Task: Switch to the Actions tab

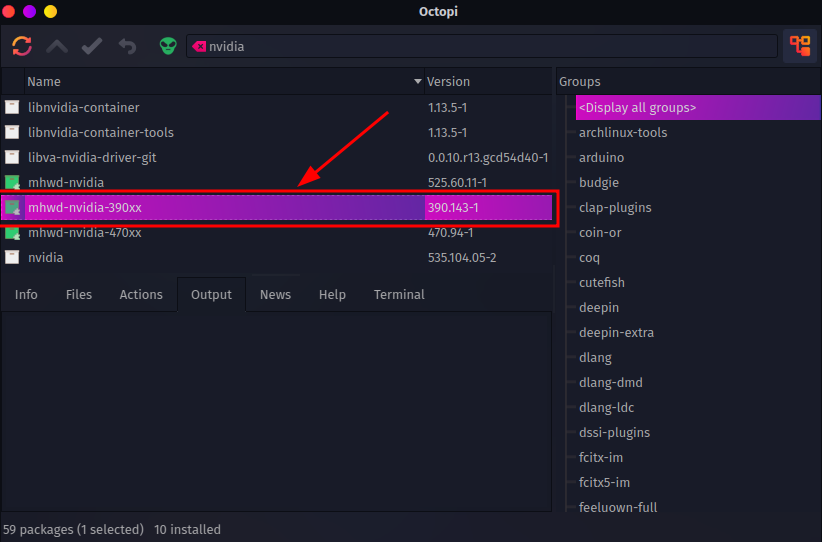Action: click(x=141, y=295)
